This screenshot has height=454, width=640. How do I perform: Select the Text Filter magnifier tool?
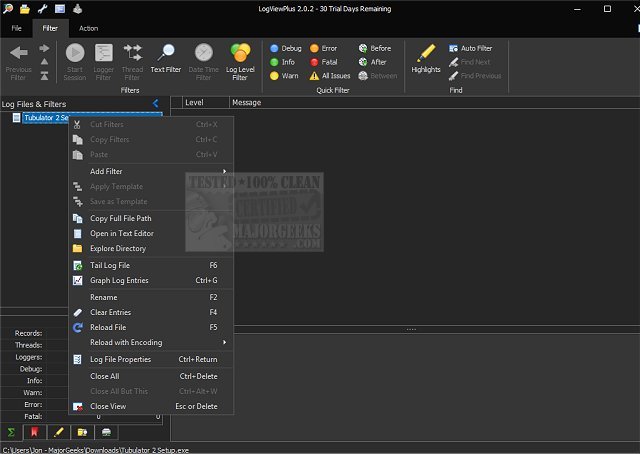click(x=166, y=59)
